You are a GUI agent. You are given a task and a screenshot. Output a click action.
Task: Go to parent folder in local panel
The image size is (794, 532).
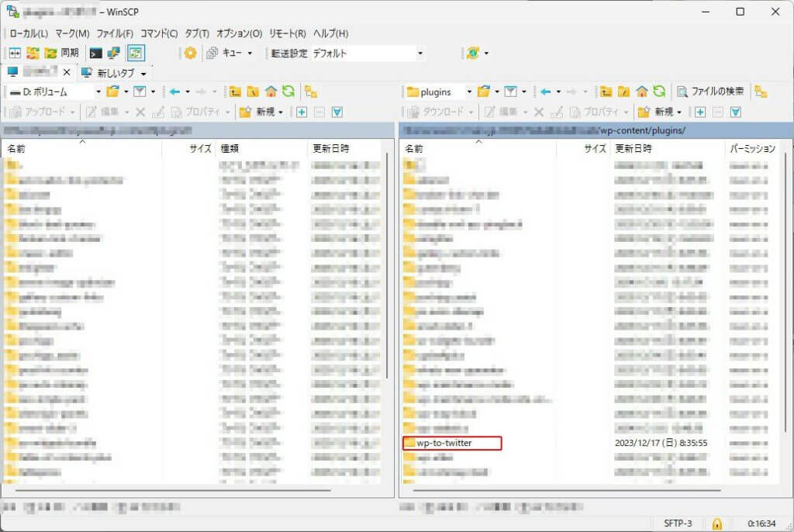235,92
